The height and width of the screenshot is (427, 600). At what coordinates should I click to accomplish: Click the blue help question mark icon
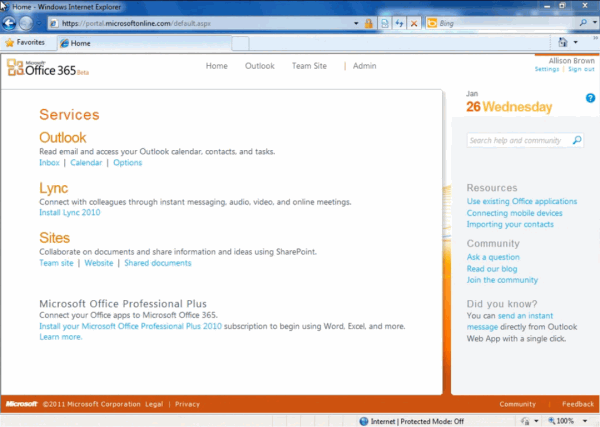click(x=590, y=98)
